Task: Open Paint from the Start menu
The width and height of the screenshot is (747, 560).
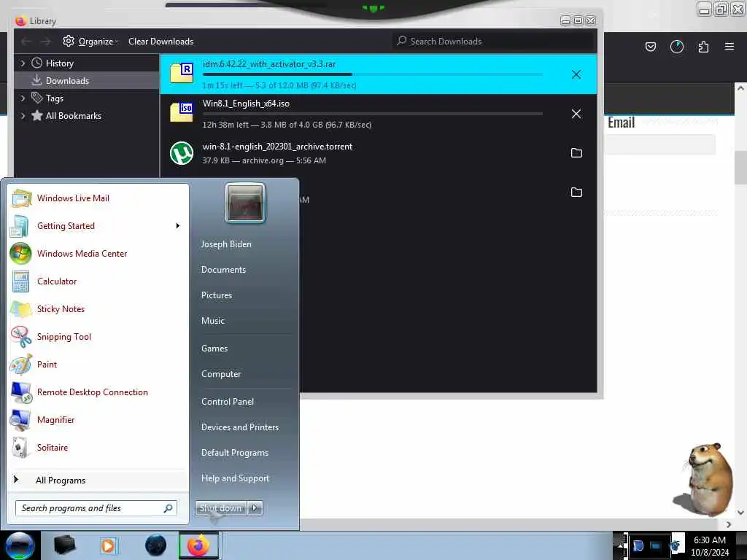Action: click(97, 365)
